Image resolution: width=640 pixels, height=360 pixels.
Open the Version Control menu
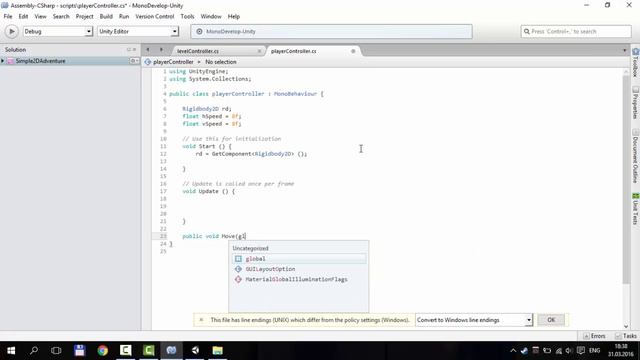click(155, 16)
